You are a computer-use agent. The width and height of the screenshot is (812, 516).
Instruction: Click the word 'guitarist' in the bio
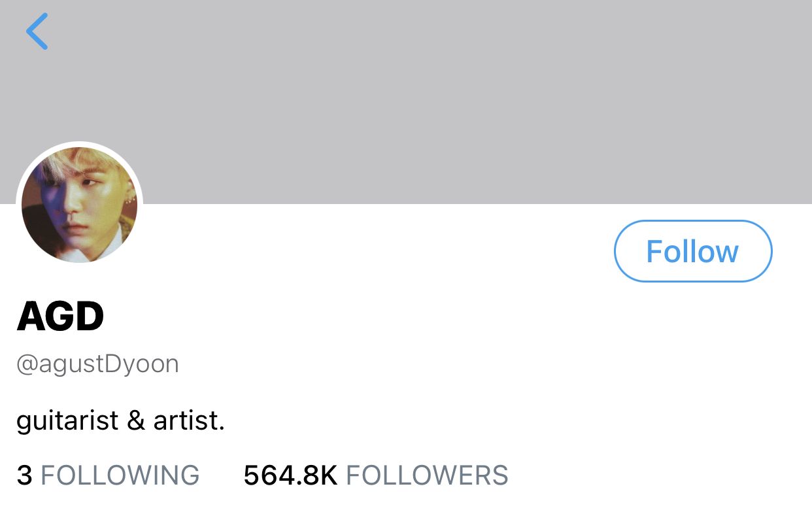67,421
